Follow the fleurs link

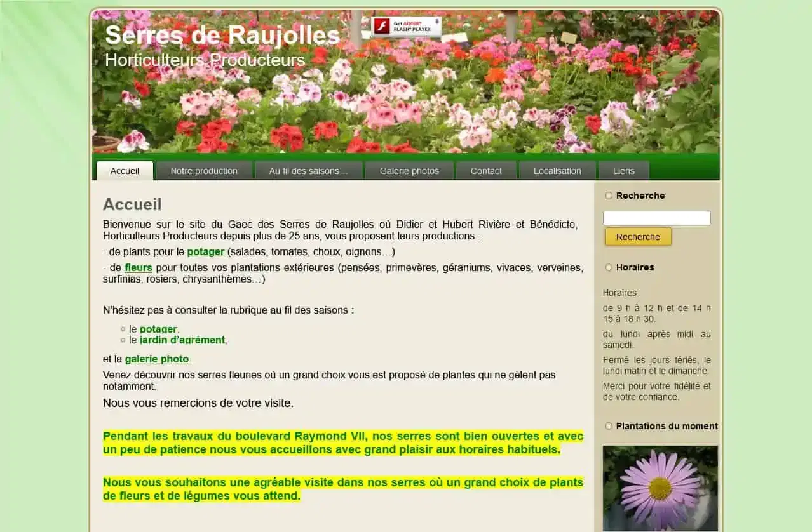pyautogui.click(x=139, y=267)
